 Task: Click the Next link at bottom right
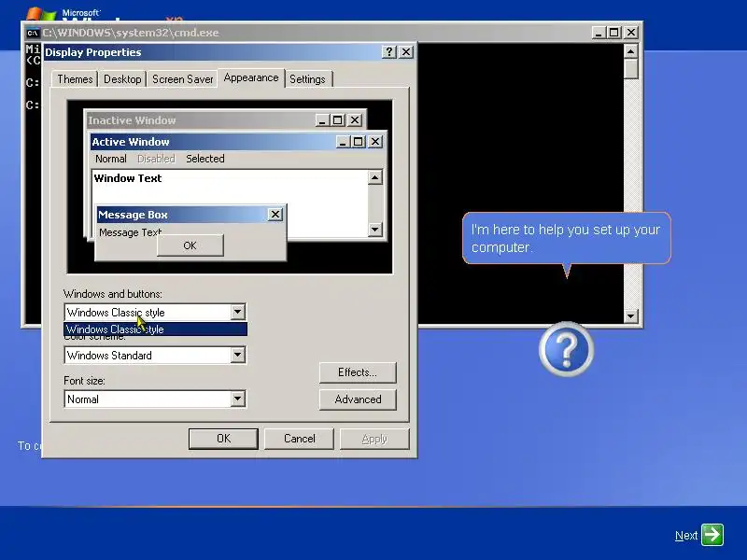tap(686, 536)
